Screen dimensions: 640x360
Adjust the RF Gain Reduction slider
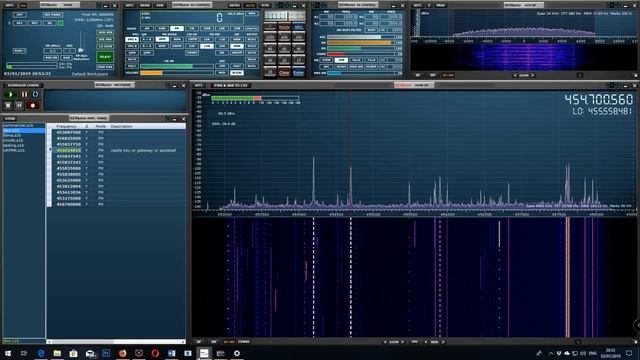click(x=80, y=50)
